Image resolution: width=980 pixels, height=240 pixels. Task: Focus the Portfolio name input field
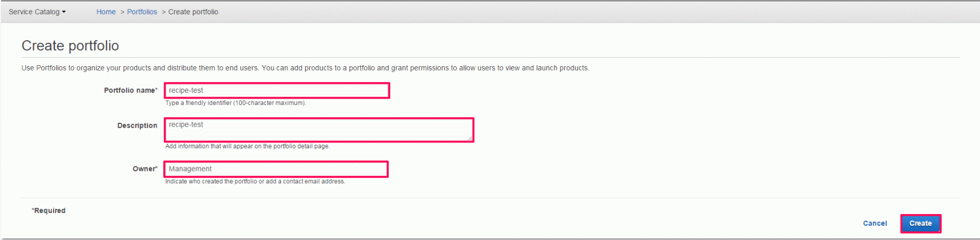tap(277, 91)
